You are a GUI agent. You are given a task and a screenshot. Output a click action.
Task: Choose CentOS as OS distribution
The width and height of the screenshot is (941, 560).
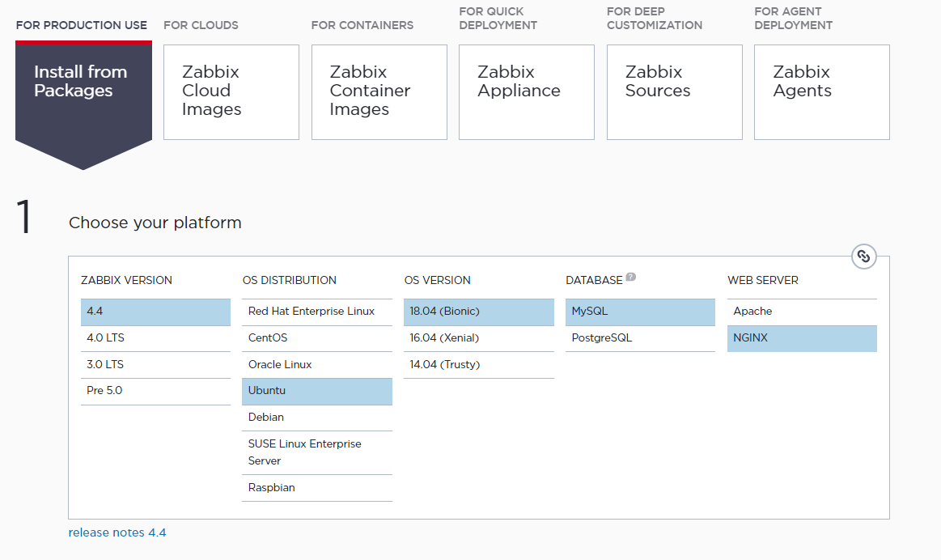pos(316,338)
